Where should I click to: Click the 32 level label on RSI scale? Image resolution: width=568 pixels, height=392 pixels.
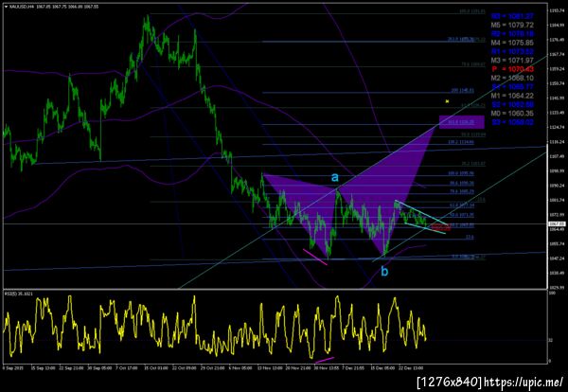pos(550,340)
